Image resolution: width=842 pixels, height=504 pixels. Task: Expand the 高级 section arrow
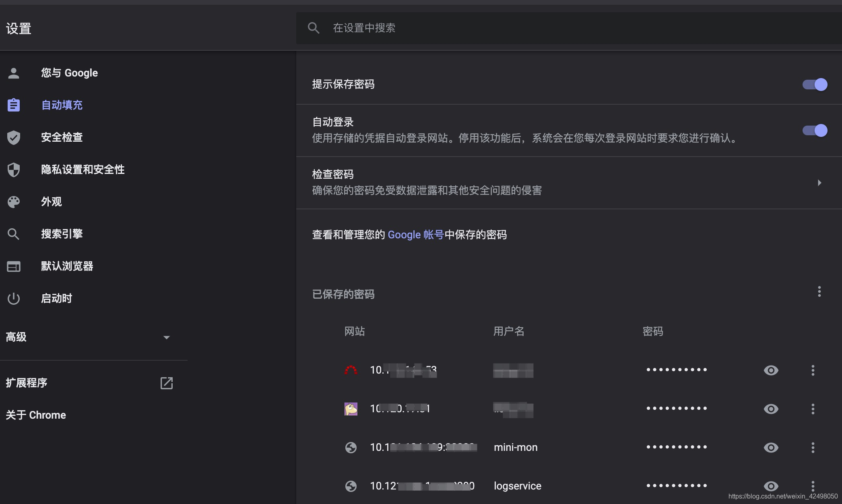166,337
